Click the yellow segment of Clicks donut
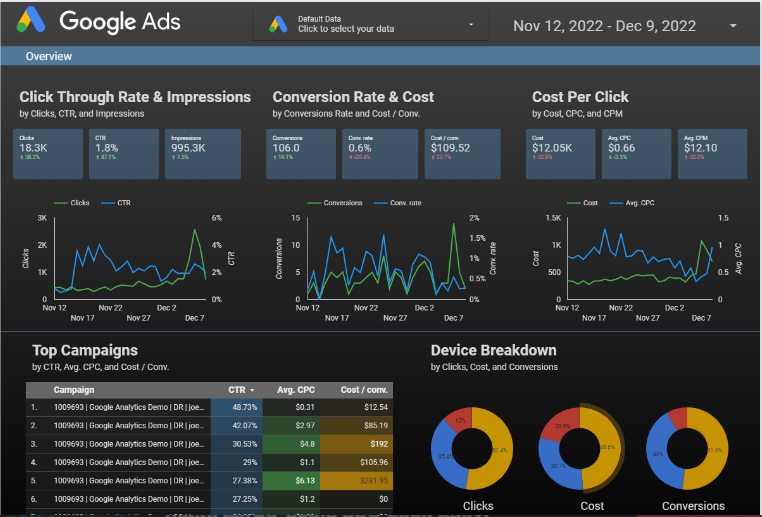762x517 pixels. 500,450
